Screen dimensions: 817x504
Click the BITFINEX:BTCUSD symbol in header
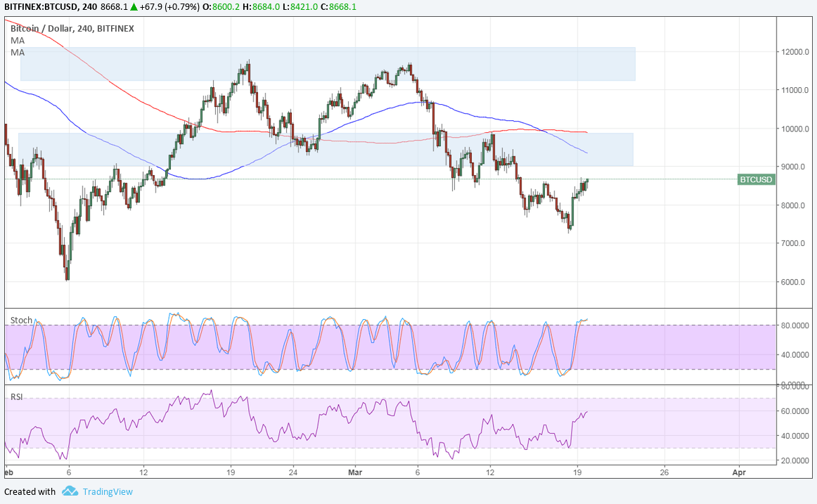coord(40,6)
